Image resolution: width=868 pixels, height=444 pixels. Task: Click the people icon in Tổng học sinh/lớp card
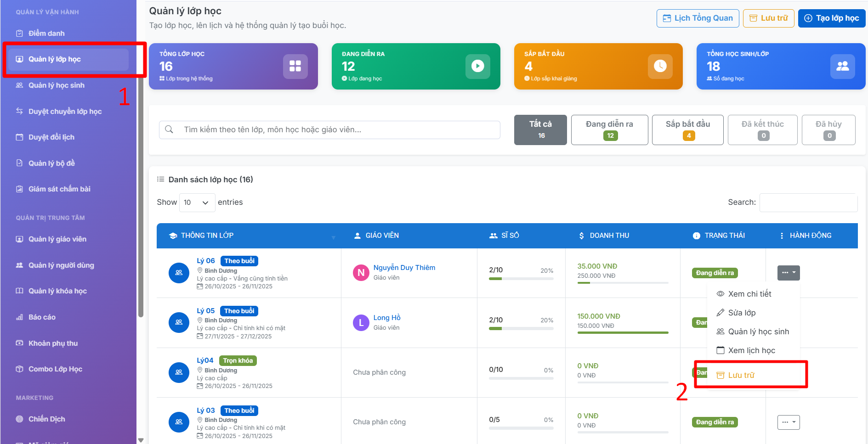pos(842,66)
